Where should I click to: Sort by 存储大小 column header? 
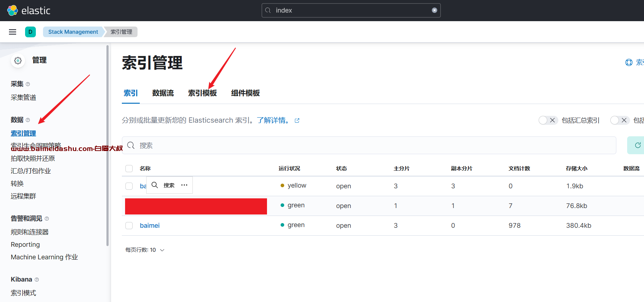577,169
